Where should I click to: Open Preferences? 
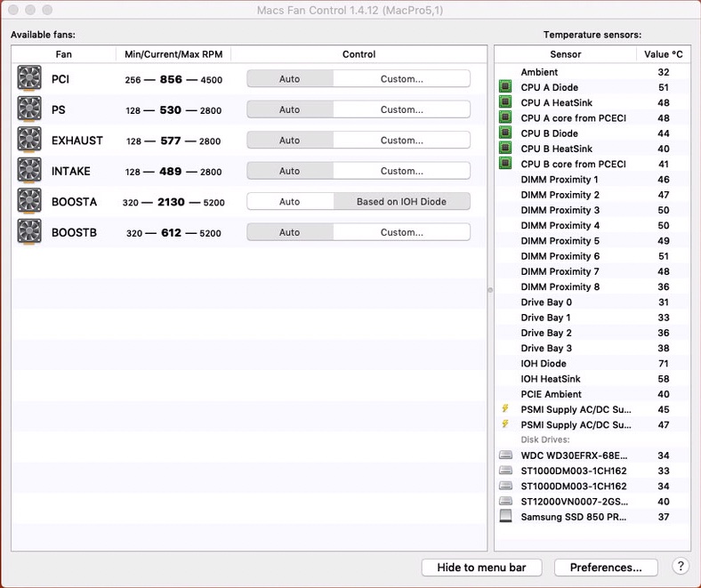click(x=606, y=568)
